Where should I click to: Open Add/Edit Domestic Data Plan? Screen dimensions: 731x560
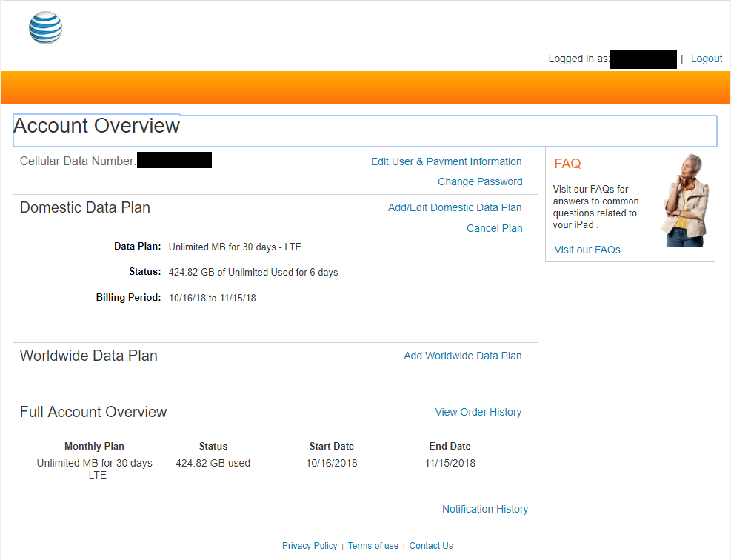point(455,207)
